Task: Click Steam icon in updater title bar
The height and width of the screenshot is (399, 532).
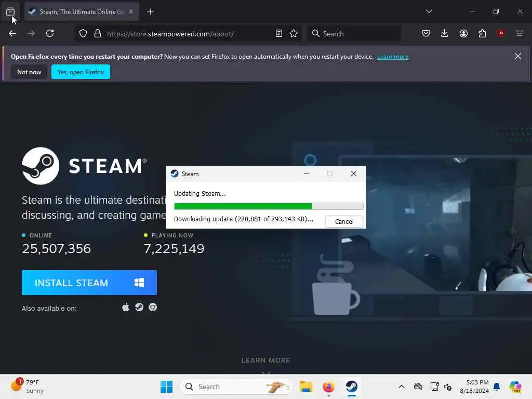Action: (x=175, y=174)
